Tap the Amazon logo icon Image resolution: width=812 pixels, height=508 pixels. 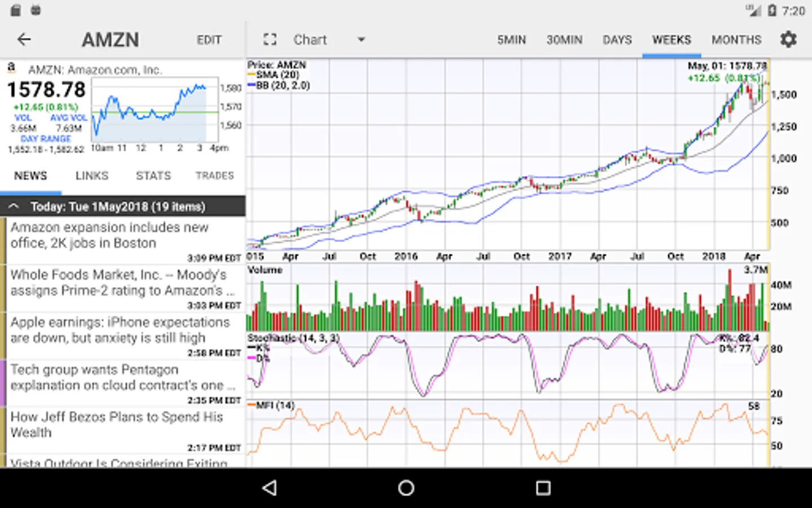(11, 68)
